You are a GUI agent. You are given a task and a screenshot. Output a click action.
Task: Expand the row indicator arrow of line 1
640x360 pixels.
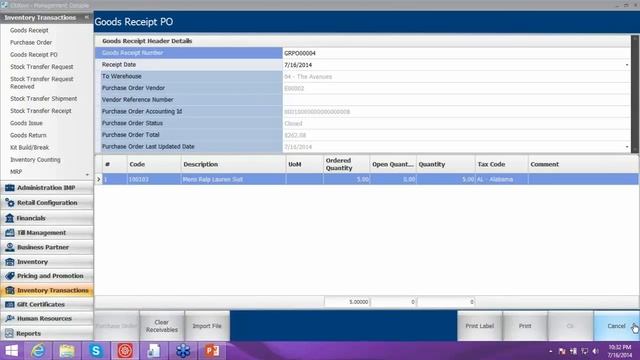(x=98, y=179)
